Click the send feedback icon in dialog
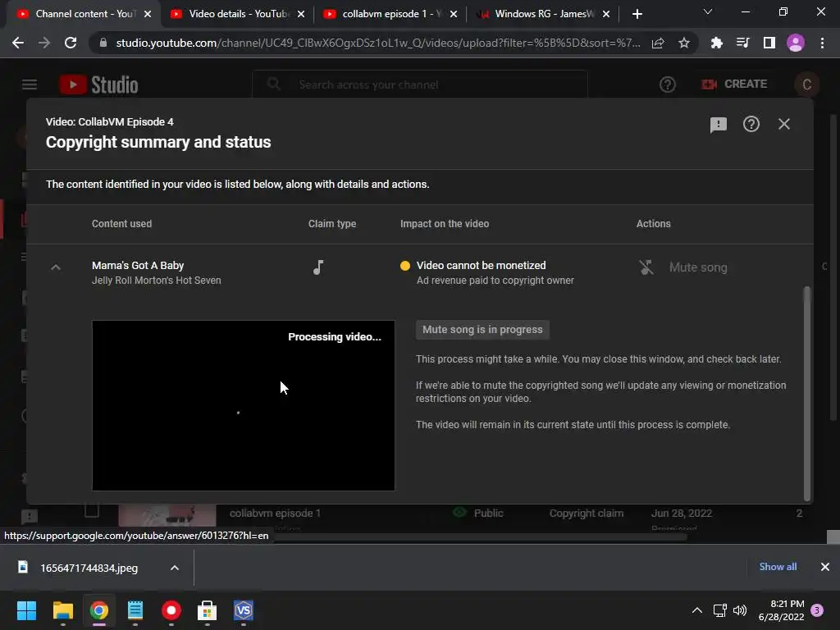The image size is (840, 630). (x=718, y=125)
